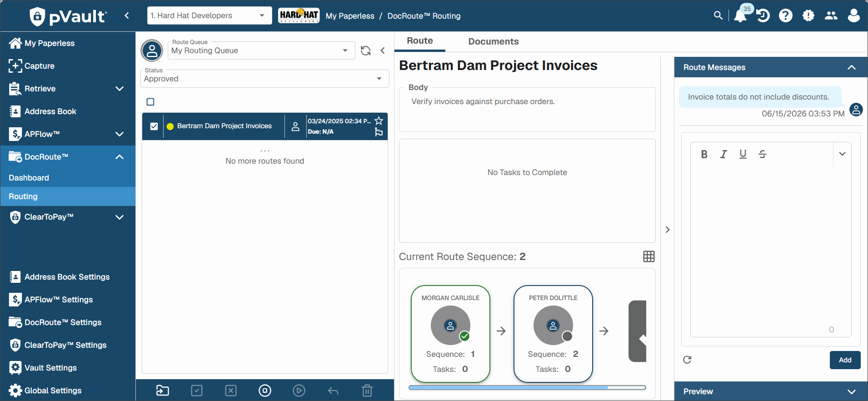Screen dimensions: 868x401
Task: Collapse the left navigation sidebar
Action: (127, 16)
